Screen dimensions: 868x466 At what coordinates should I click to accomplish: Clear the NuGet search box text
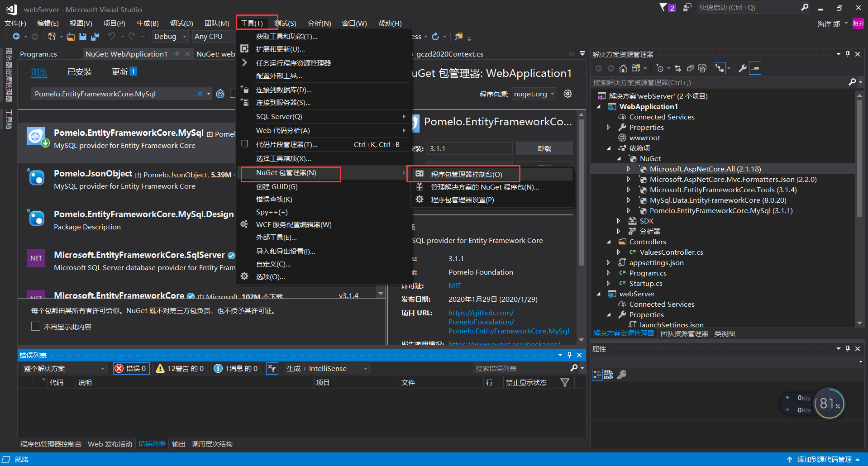click(200, 94)
